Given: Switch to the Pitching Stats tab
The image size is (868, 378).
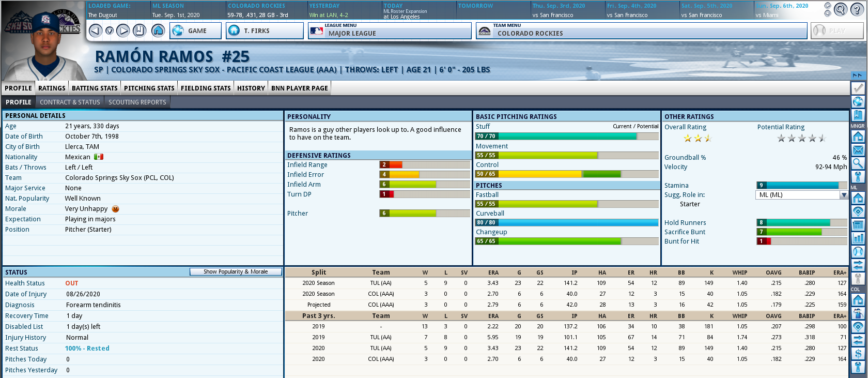Looking at the screenshot, I should click(x=149, y=88).
